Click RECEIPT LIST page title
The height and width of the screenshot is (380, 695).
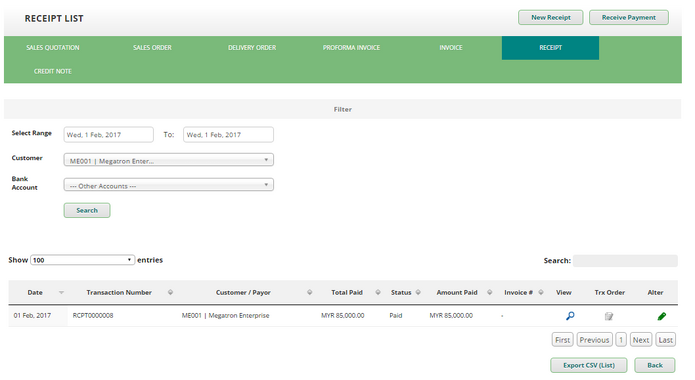(54, 19)
